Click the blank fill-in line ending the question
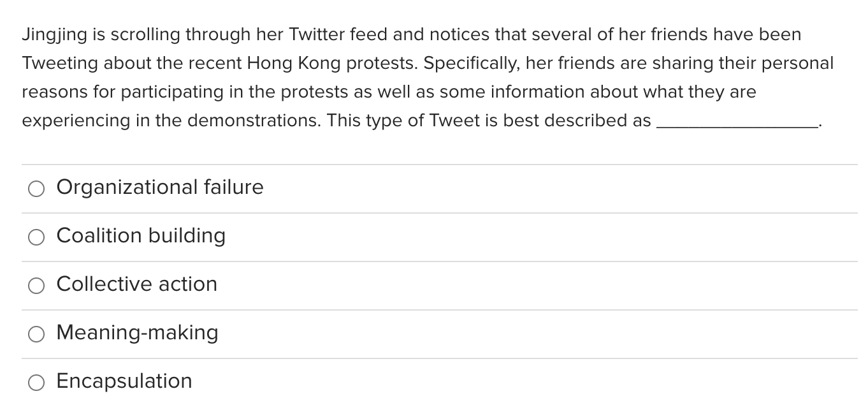This screenshot has width=868, height=412. pos(737,127)
